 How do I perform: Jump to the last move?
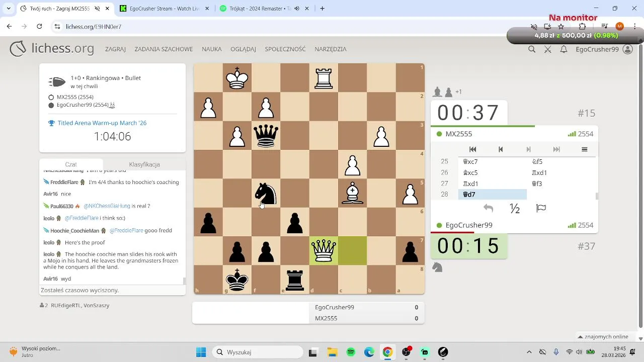556,149
